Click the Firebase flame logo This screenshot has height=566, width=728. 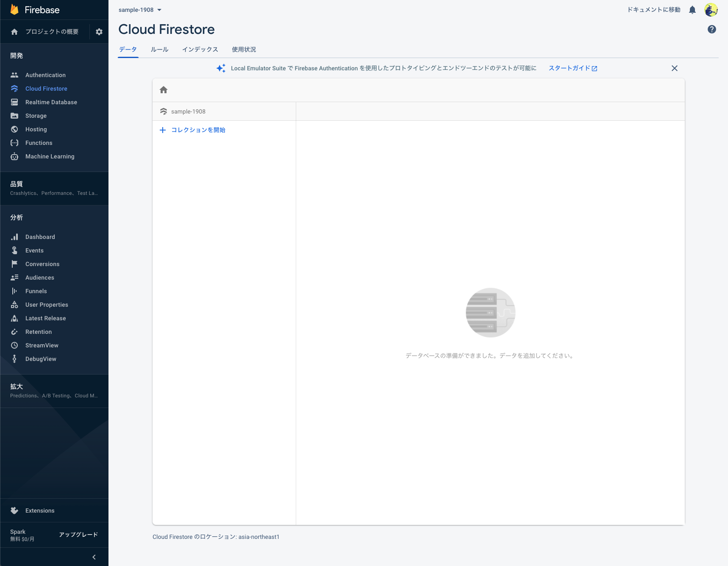pyautogui.click(x=14, y=10)
